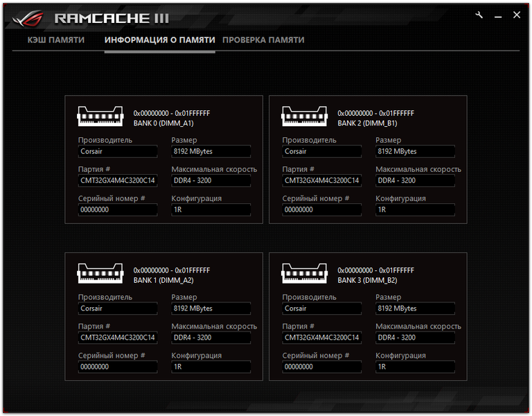Click the RAMCACHE III title text
Viewport: 532px width, 416px height.
point(112,18)
